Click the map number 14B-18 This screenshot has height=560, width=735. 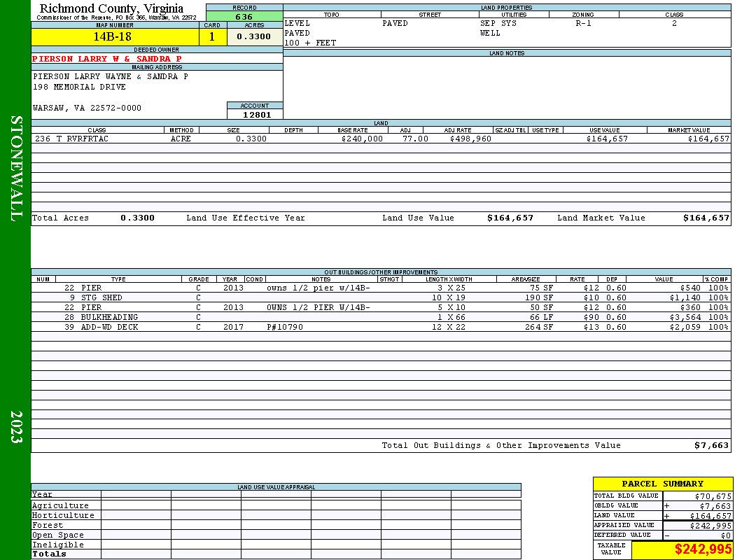tap(113, 36)
